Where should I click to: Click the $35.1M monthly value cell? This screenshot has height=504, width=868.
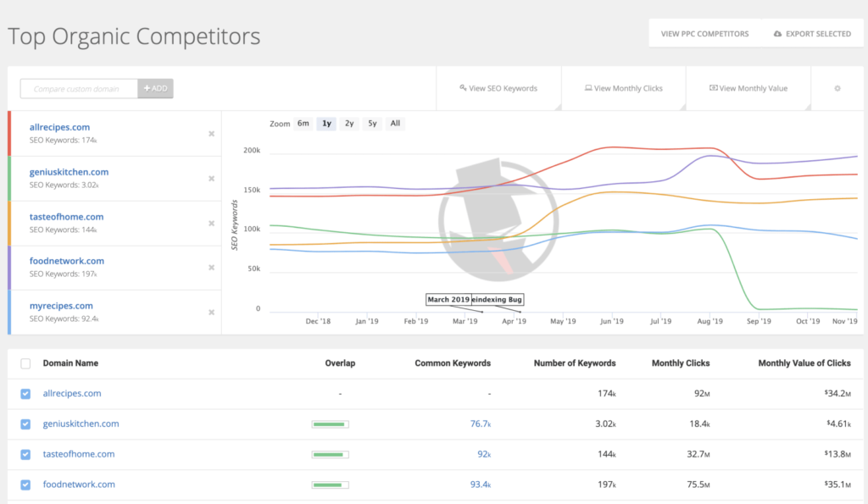point(837,485)
